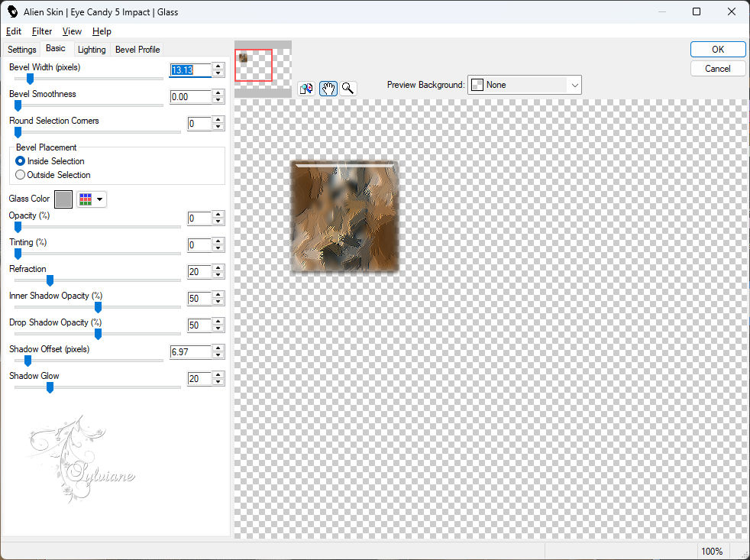
Task: Open the glass color grid palette dropdown
Action: (92, 199)
